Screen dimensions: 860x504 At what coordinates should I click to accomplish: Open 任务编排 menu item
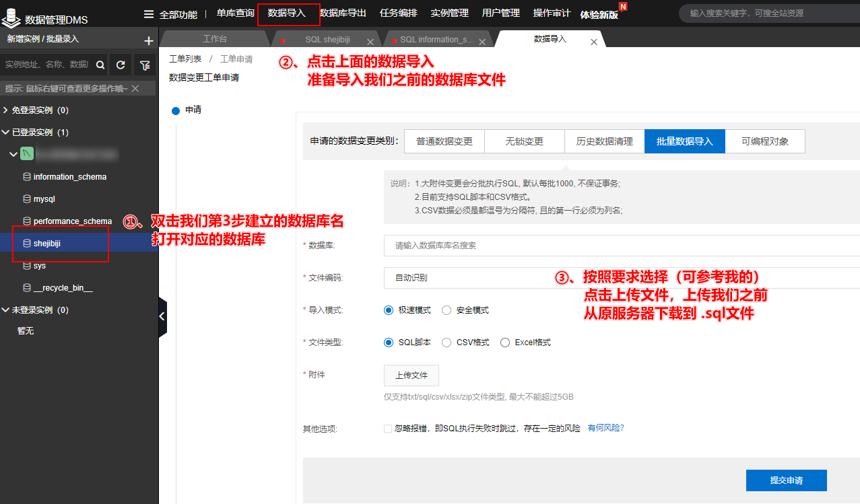pyautogui.click(x=398, y=13)
